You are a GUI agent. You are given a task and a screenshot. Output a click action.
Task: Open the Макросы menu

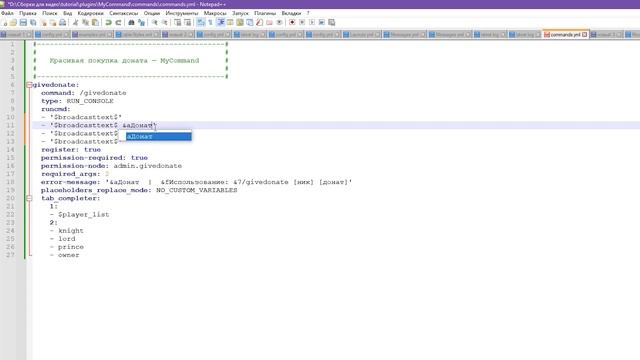pyautogui.click(x=215, y=13)
